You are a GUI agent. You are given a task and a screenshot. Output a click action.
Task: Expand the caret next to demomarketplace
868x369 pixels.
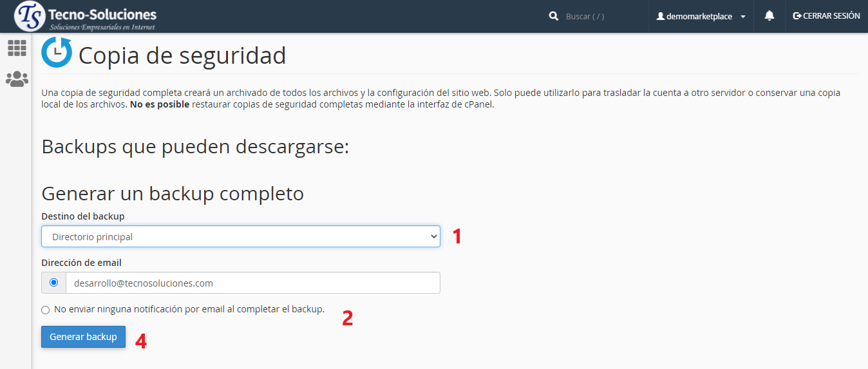click(743, 17)
